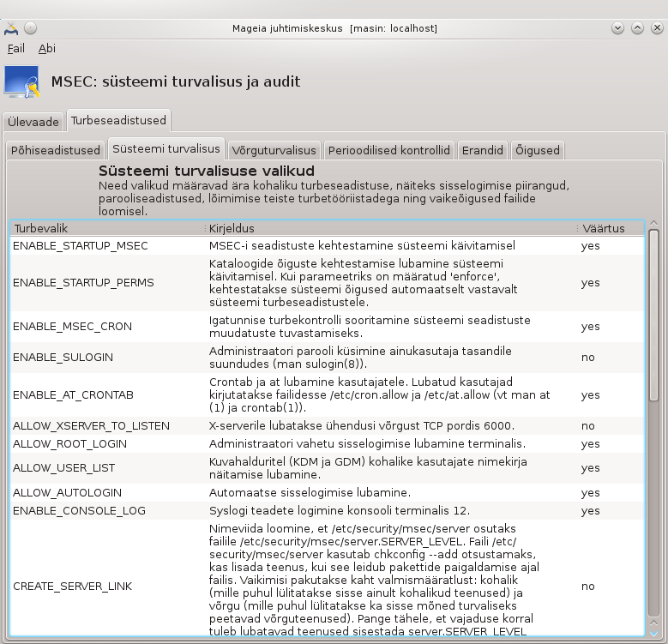
Task: Select the ALLOW_USER_LIST option
Action: (x=328, y=468)
